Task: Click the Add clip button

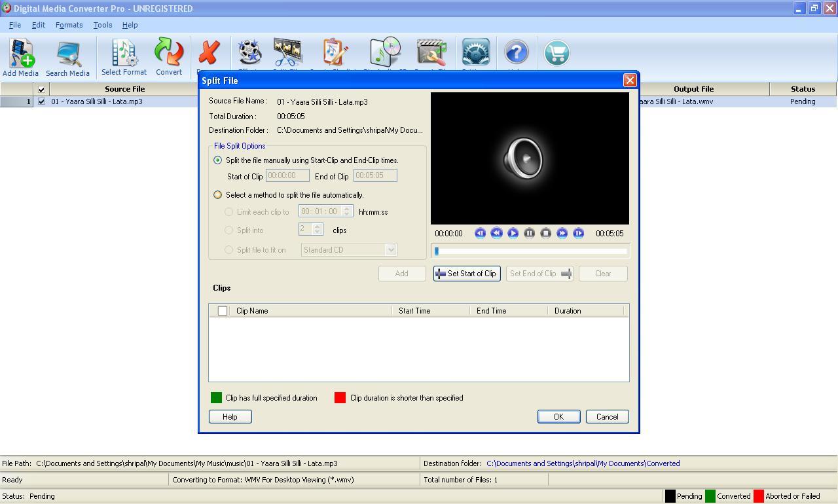Action: click(402, 274)
